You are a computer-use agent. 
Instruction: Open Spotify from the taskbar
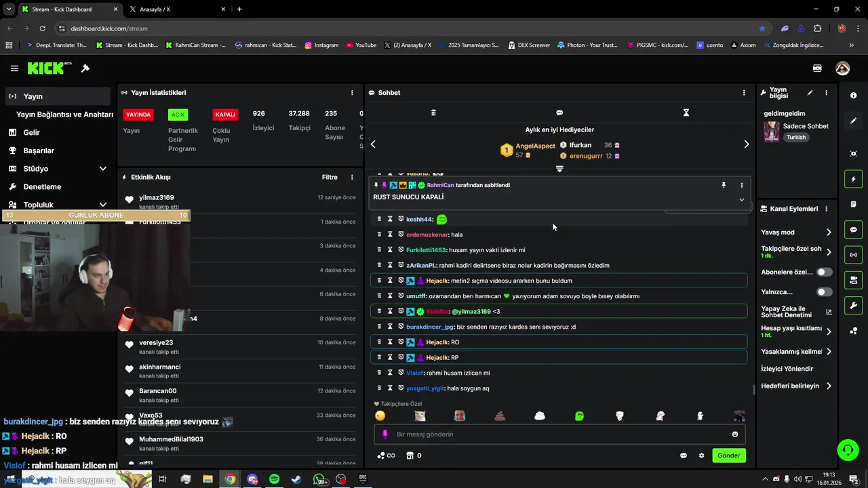coord(274,479)
